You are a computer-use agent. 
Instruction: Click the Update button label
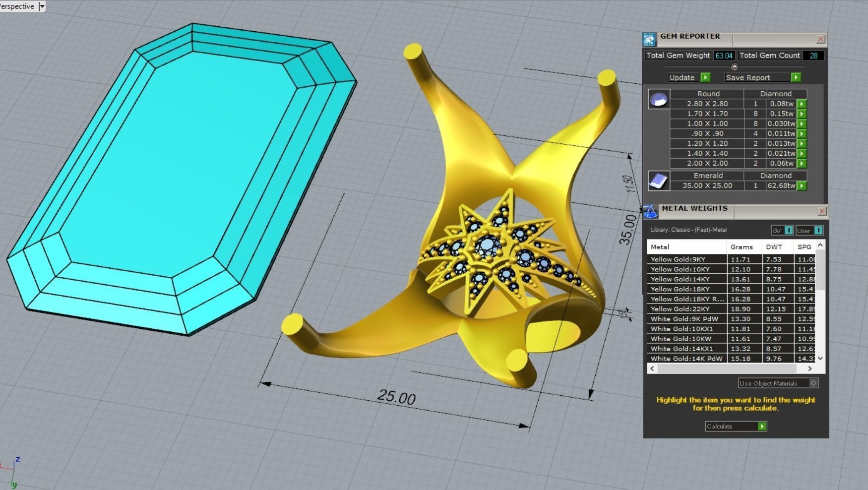click(x=682, y=77)
